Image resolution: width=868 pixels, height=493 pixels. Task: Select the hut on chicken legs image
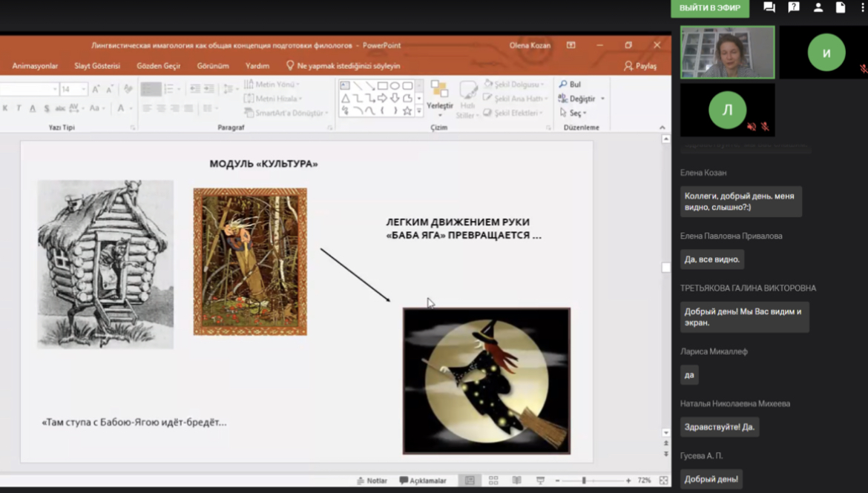tap(105, 264)
